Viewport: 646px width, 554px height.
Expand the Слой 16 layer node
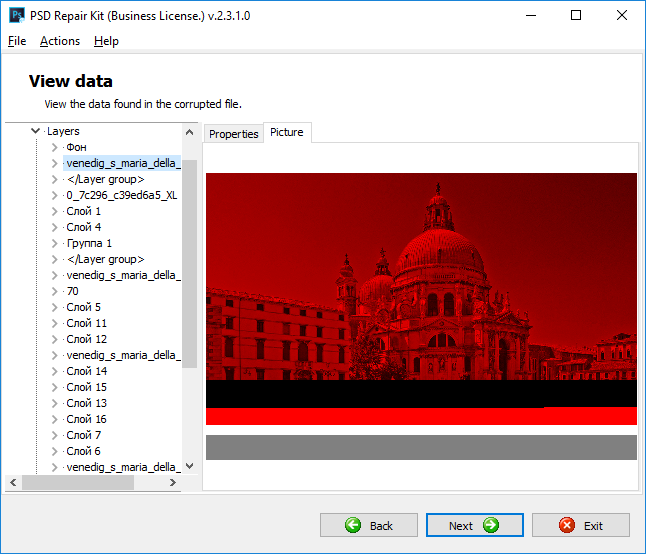(54, 419)
